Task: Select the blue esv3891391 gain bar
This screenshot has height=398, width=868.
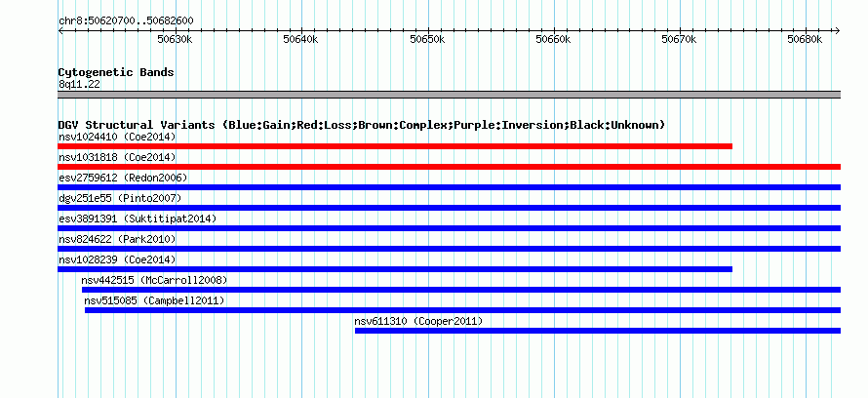Action: tap(449, 228)
